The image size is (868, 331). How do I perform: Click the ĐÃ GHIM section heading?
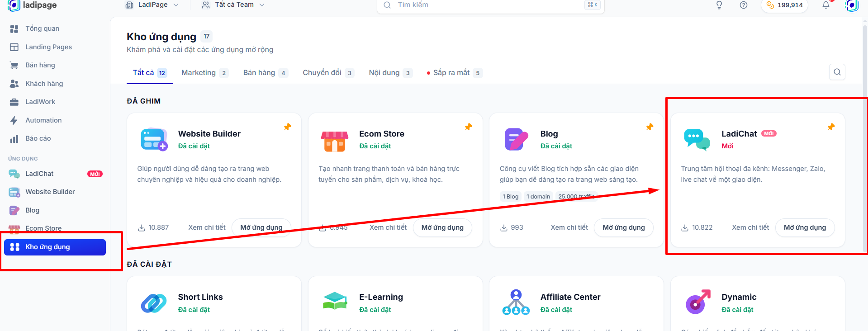click(143, 101)
